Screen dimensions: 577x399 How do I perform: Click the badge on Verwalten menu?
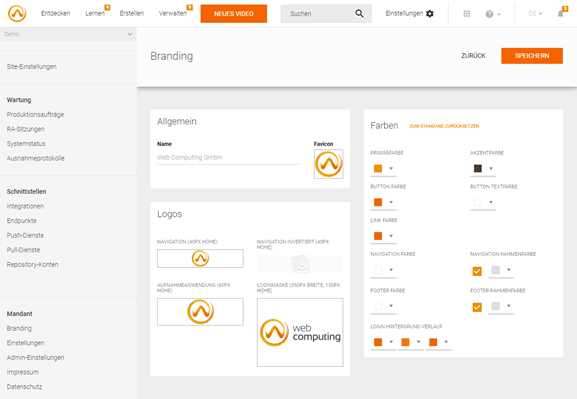[x=190, y=7]
